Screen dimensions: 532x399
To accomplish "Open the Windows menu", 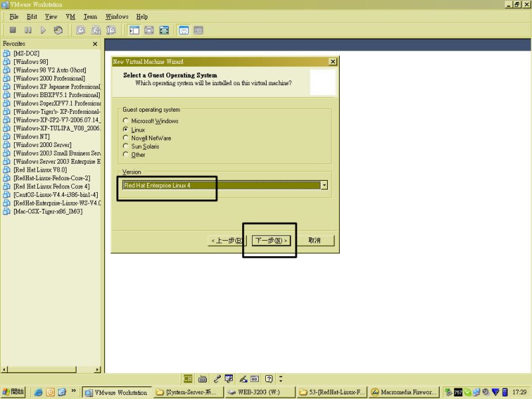I will [117, 16].
